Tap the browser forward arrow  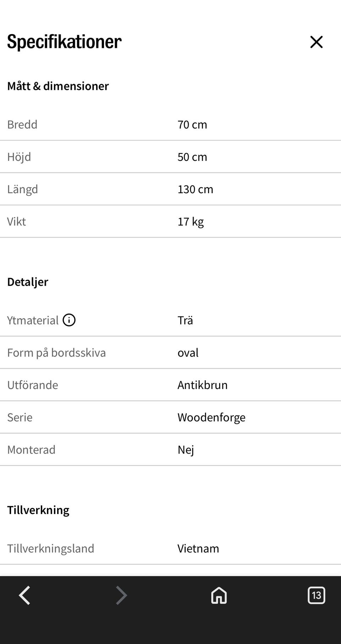121,595
